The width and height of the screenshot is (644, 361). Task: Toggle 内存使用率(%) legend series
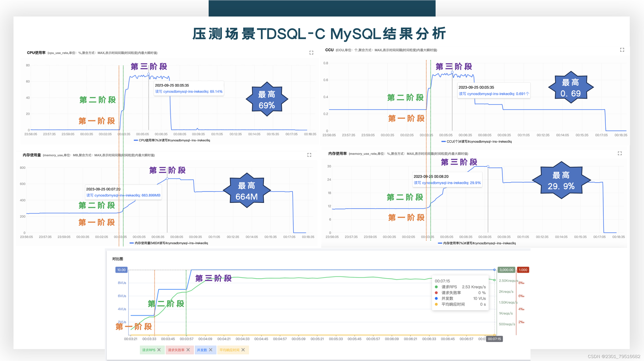click(477, 243)
